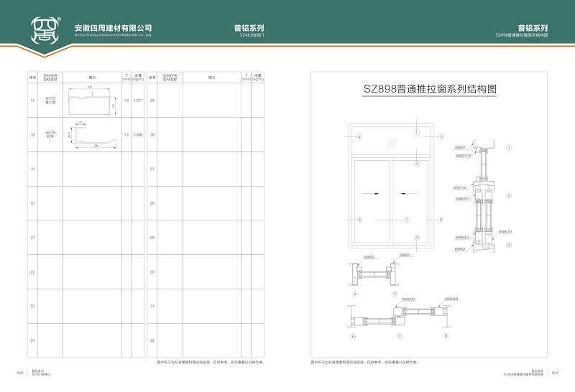The width and height of the screenshot is (575, 392).
Task: Click callout circle 1 on the window elevation
Action: coord(416,132)
